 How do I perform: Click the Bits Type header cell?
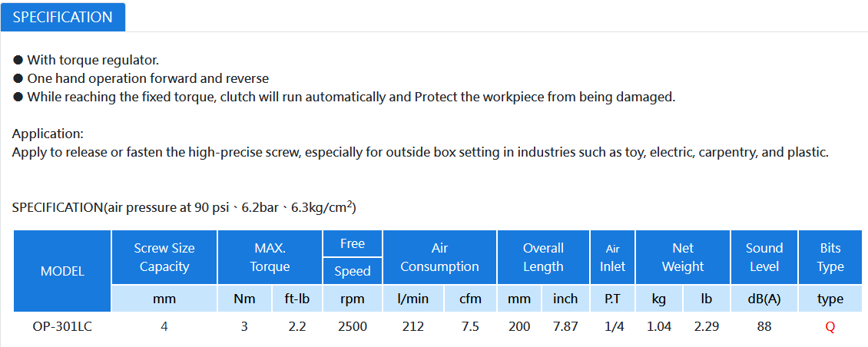click(x=830, y=257)
